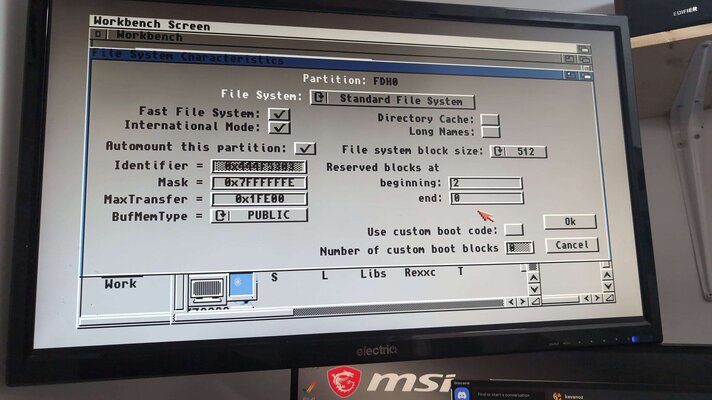
Task: Click the Workbench window close gadget
Action: click(98, 35)
